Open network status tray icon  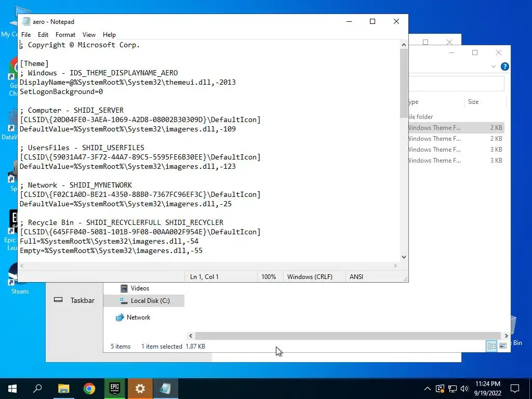point(453,389)
